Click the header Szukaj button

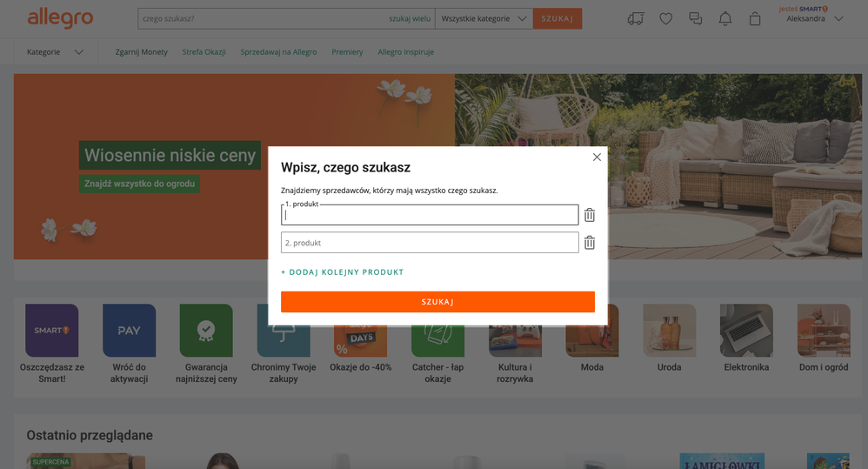pyautogui.click(x=557, y=18)
